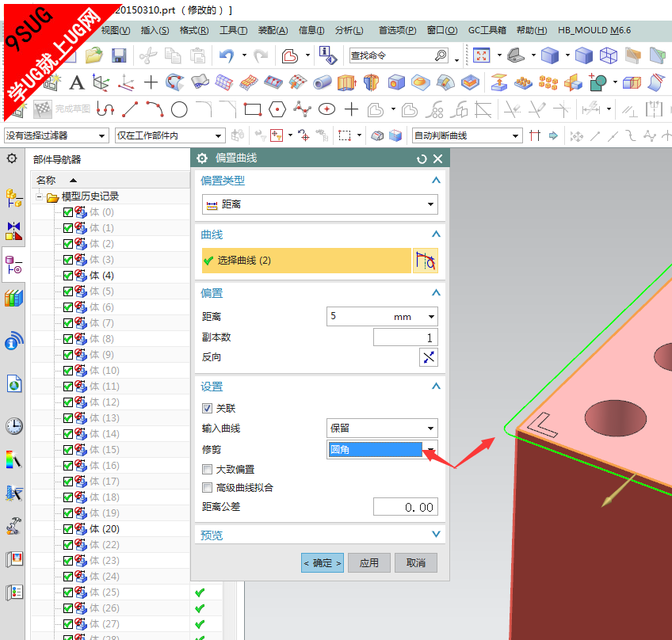Screen dimensions: 672x640
Task: Open the offset type 距离 dropdown
Action: click(x=319, y=204)
